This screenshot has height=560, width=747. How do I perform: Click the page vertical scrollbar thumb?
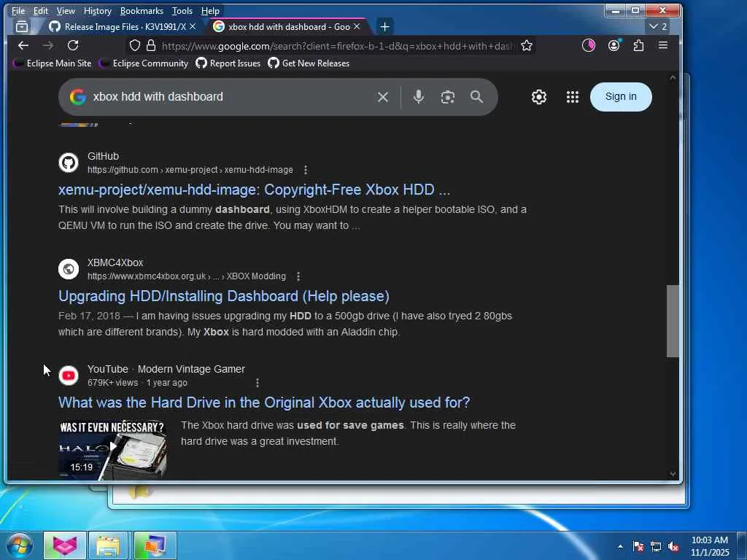pos(672,321)
